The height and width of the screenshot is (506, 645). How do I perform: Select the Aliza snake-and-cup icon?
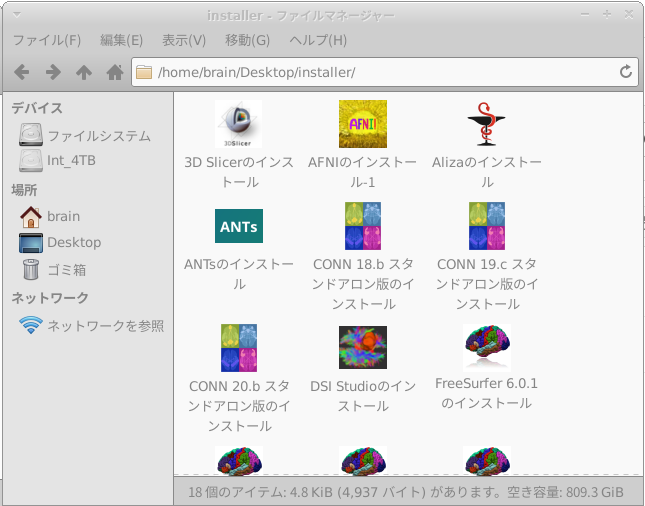(487, 124)
